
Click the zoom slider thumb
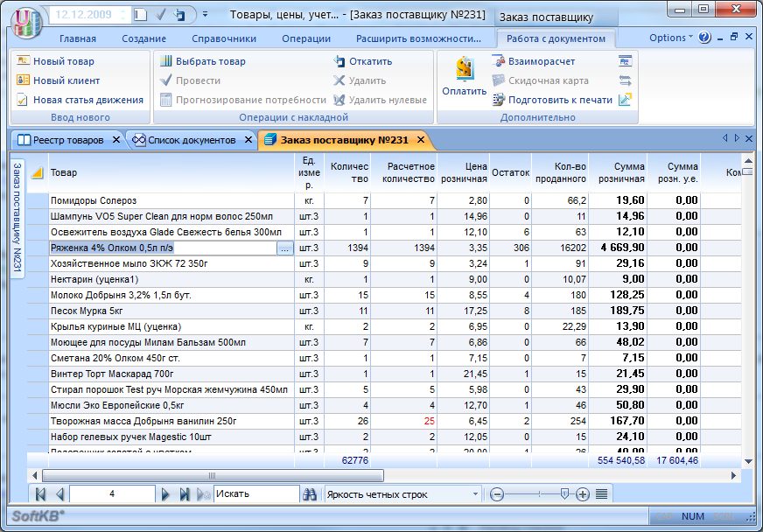point(564,494)
